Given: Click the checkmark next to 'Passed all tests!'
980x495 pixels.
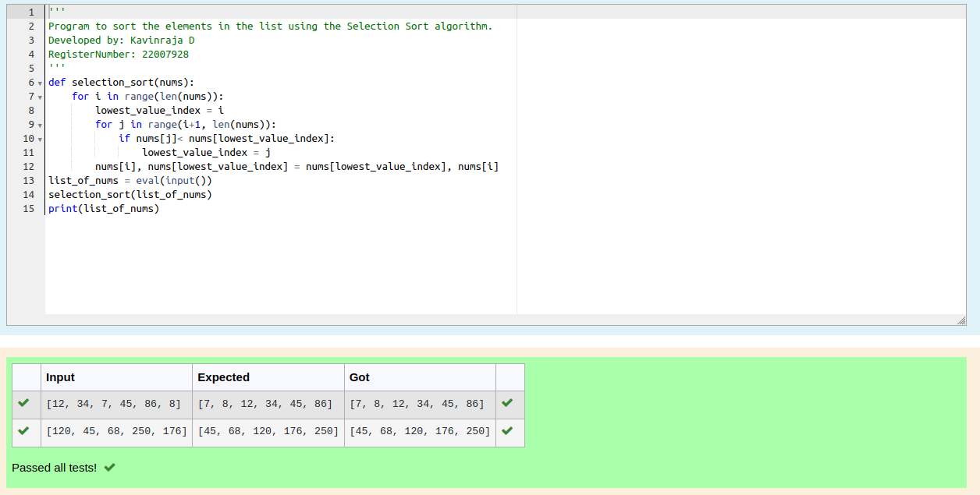Looking at the screenshot, I should tap(108, 467).
